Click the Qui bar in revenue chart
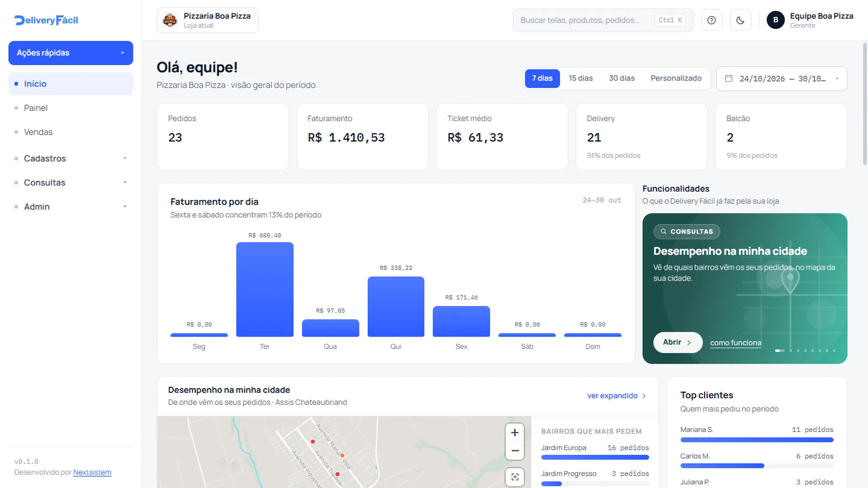This screenshot has height=488, width=868. pos(396,306)
